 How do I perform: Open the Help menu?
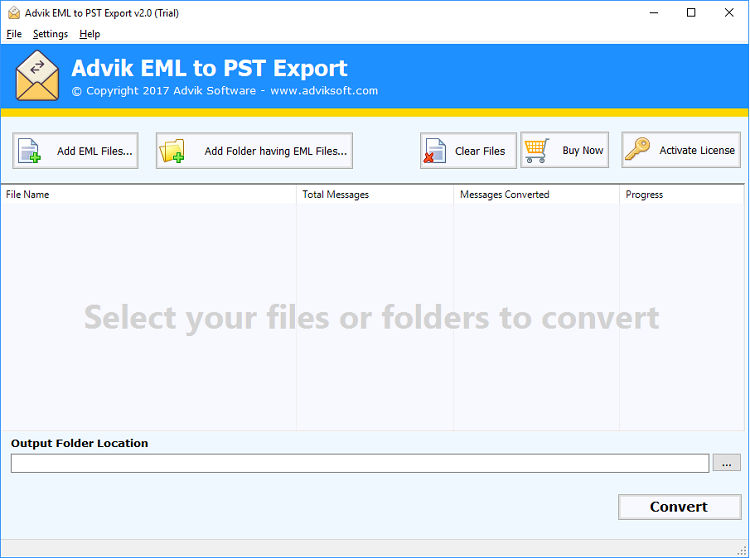89,34
